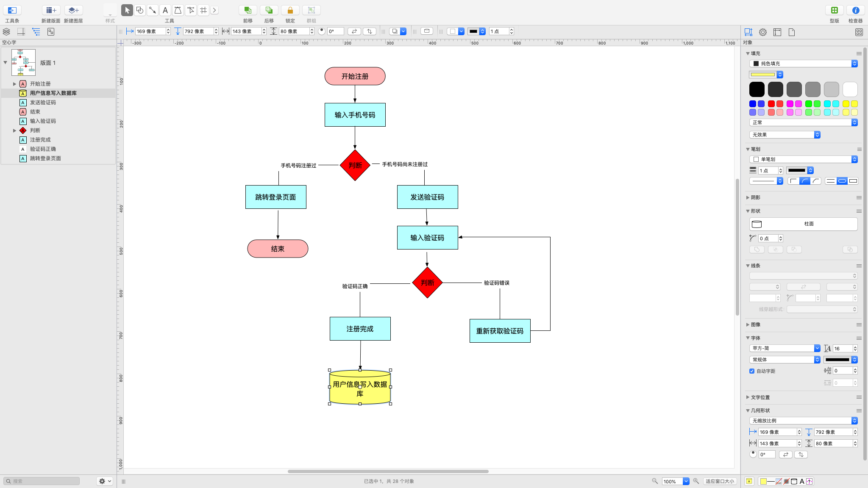Expand the 判断 item in the sidebar
This screenshot has width=868, height=488.
pyautogui.click(x=15, y=130)
